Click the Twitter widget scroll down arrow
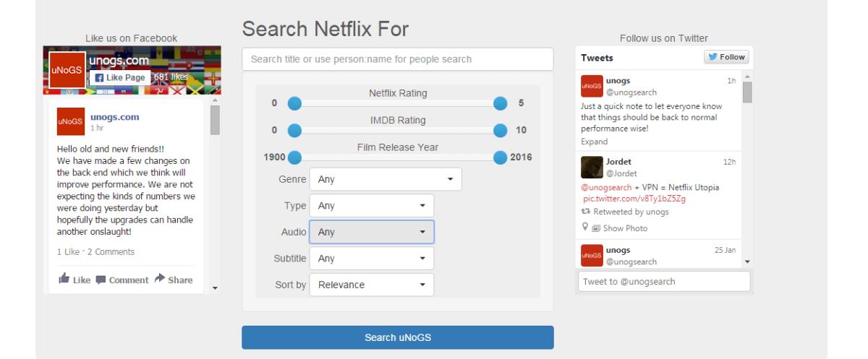The width and height of the screenshot is (868, 359). 747,261
